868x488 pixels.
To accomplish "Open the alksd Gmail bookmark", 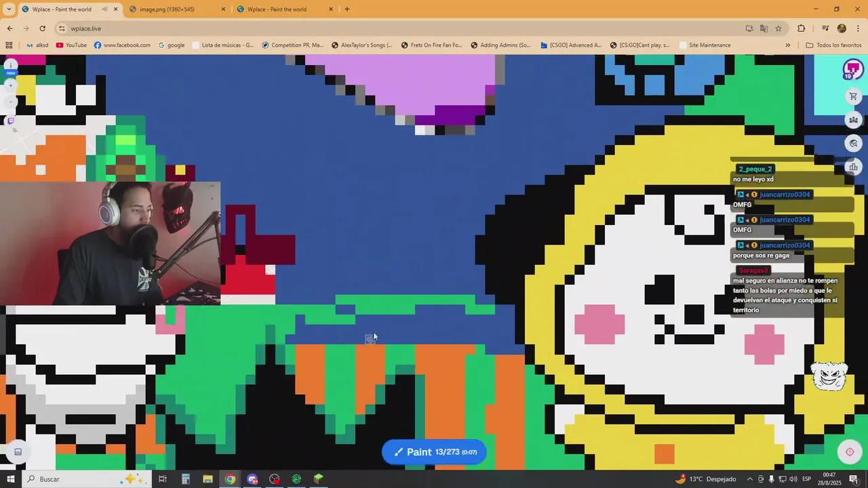I will (37, 45).
